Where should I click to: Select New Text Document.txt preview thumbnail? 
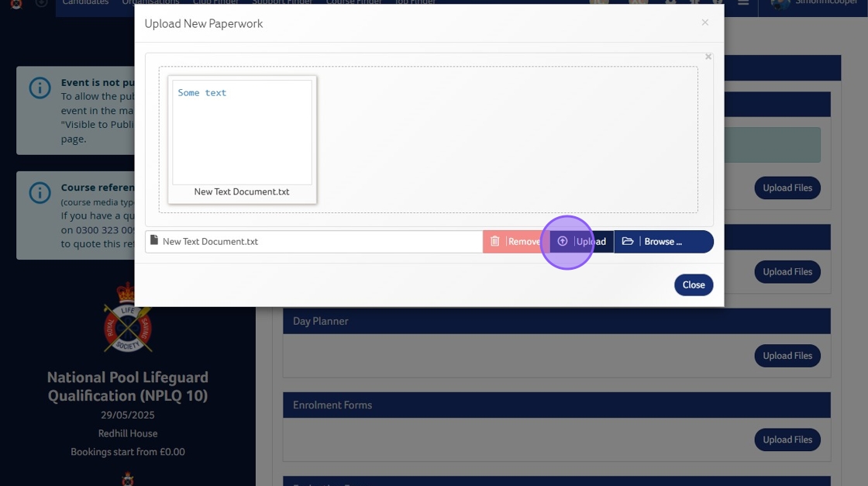point(242,140)
